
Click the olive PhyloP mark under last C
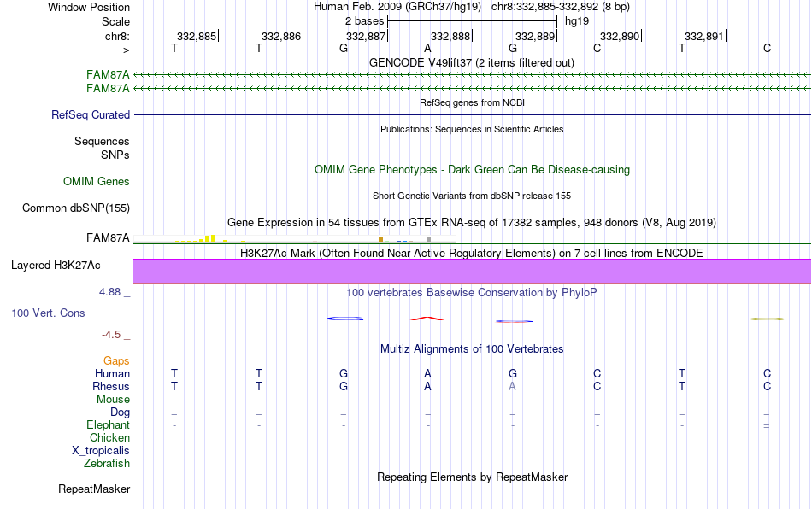click(767, 319)
